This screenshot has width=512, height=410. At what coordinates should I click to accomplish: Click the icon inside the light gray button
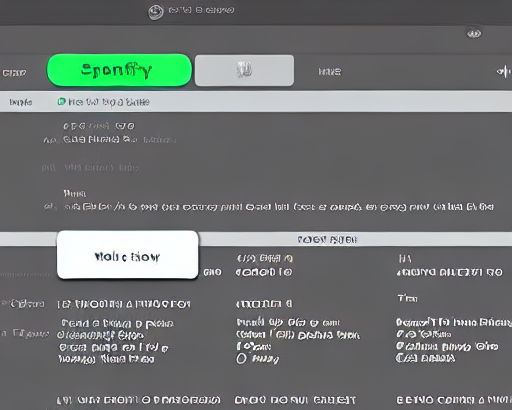point(244,70)
